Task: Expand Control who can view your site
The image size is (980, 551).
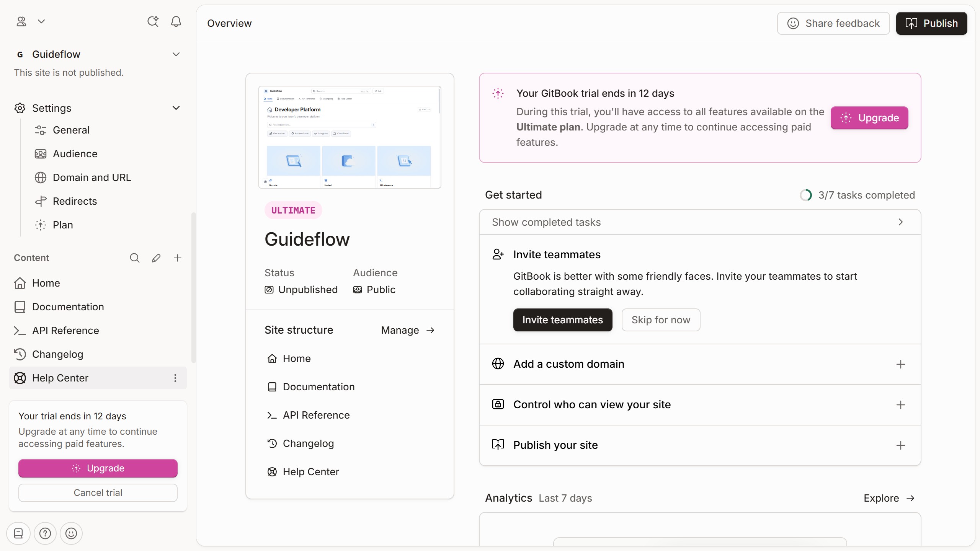Action: [x=700, y=405]
